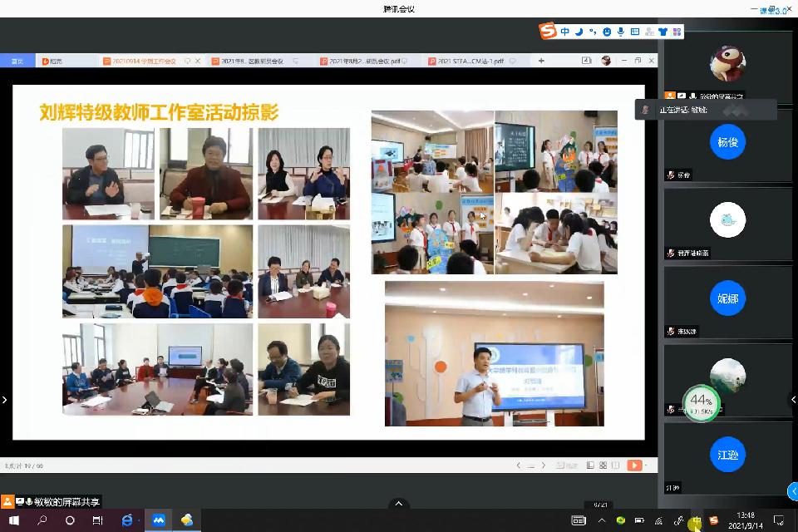Screen dimensions: 798x532
Task: Expand left panel with arrow
Action: pos(5,400)
